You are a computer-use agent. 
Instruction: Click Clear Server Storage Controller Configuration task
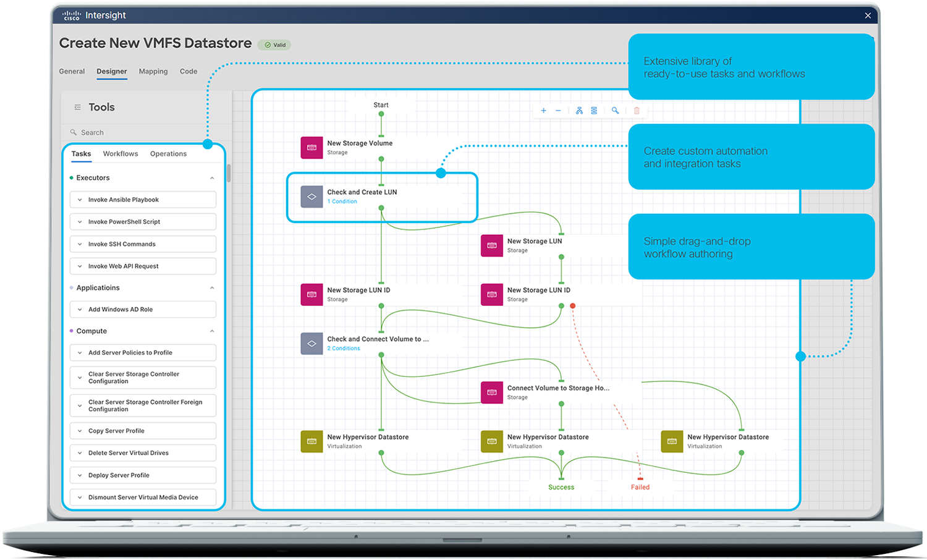[x=143, y=378]
